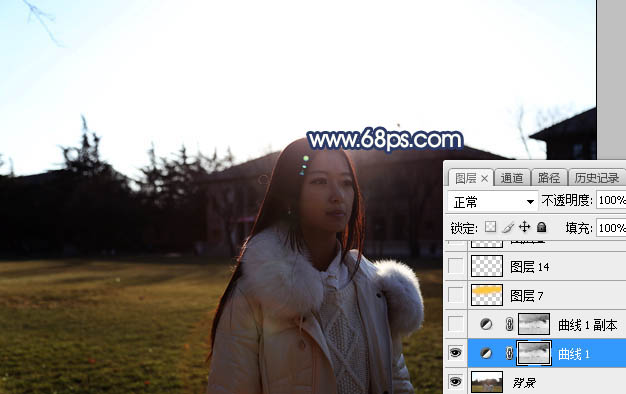Screen dimensions: 626x394
Task: Click the lock position move icon
Action: 525,227
